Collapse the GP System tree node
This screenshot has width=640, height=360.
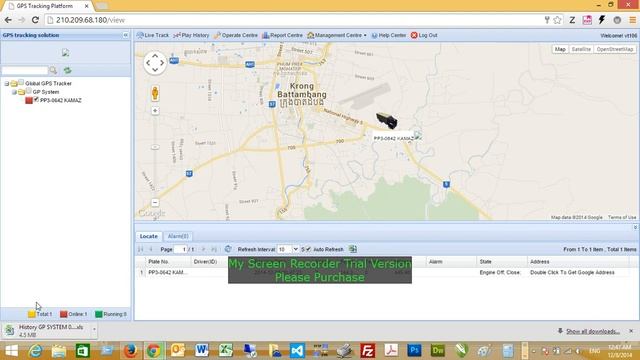coord(14,92)
